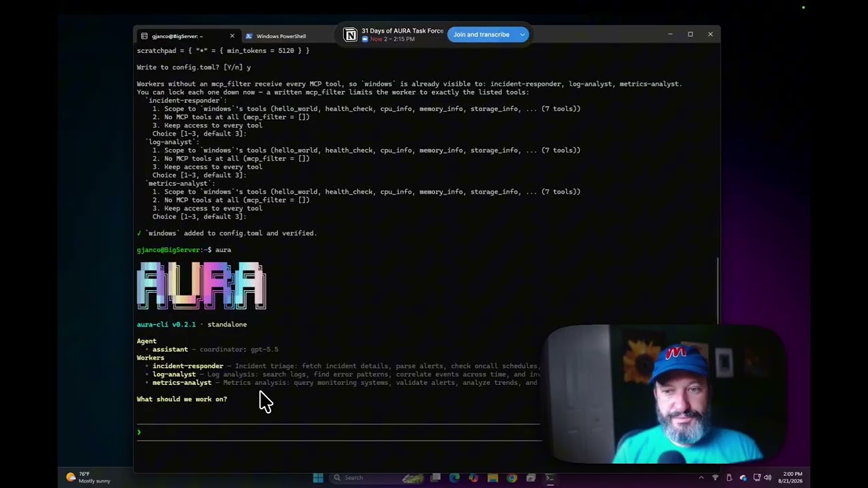Click the Terminal icon on the taskbar

point(550,478)
